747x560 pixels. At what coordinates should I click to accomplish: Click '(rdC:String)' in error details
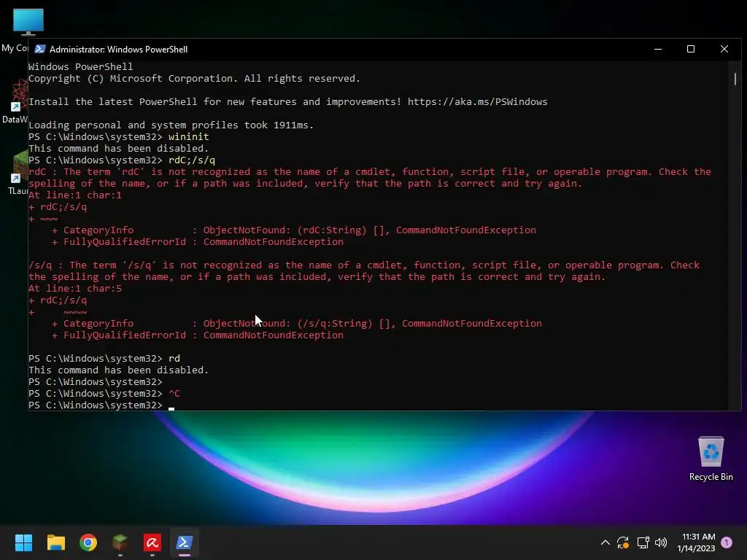[332, 230]
